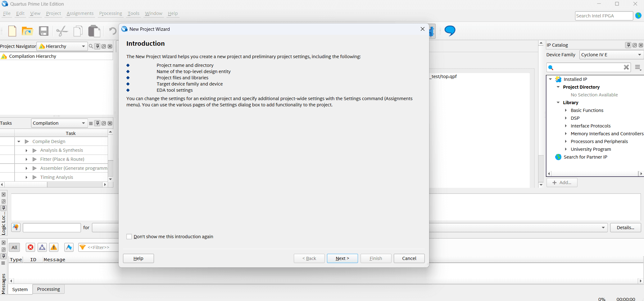The image size is (644, 301).
Task: Cancel the New Project Wizard
Action: click(409, 258)
